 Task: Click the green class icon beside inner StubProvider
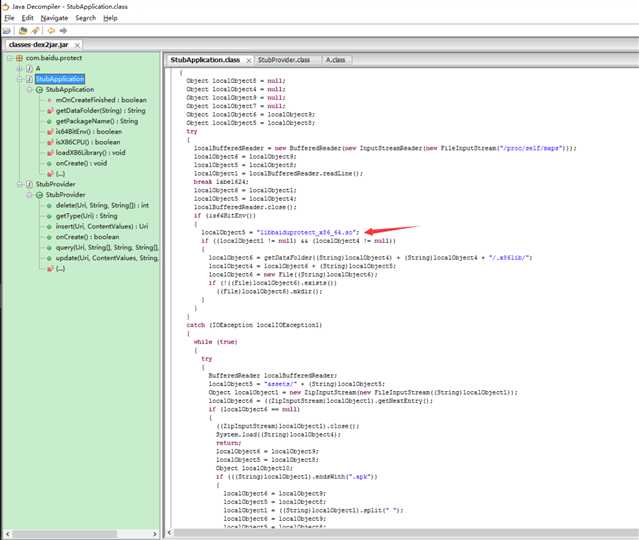click(40, 195)
